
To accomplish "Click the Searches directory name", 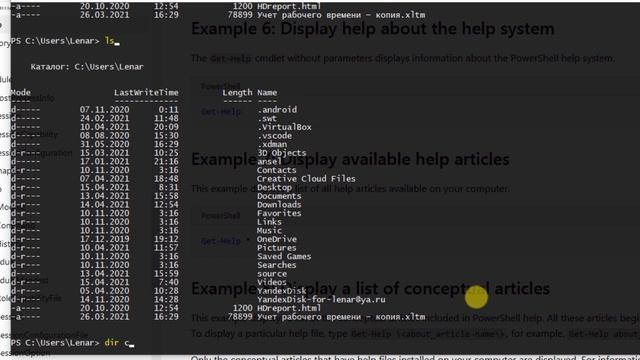I will click(x=277, y=265).
